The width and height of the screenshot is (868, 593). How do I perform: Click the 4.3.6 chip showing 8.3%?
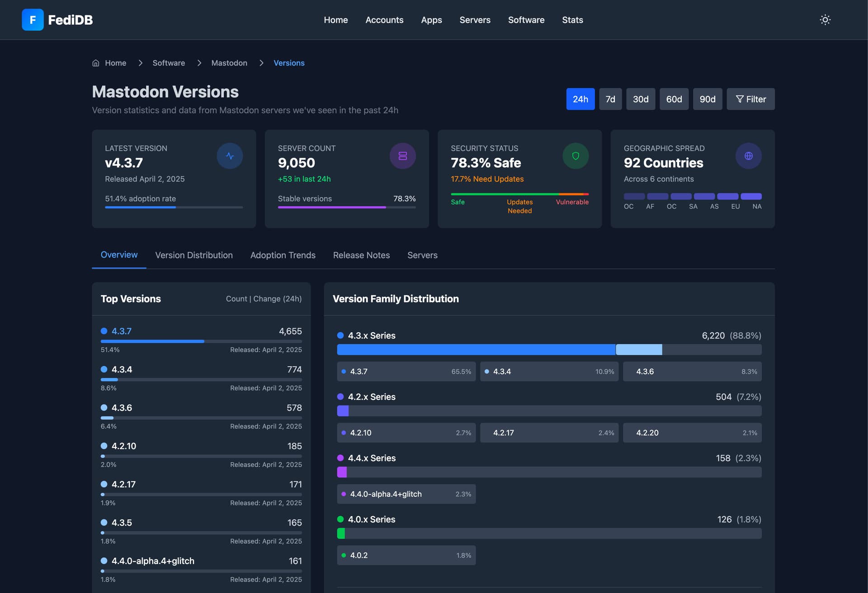coord(692,372)
